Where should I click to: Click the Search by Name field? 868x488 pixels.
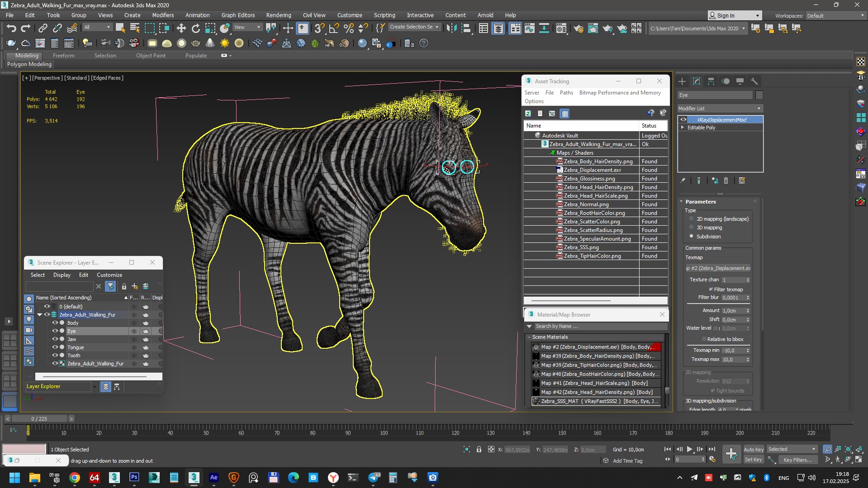600,326
